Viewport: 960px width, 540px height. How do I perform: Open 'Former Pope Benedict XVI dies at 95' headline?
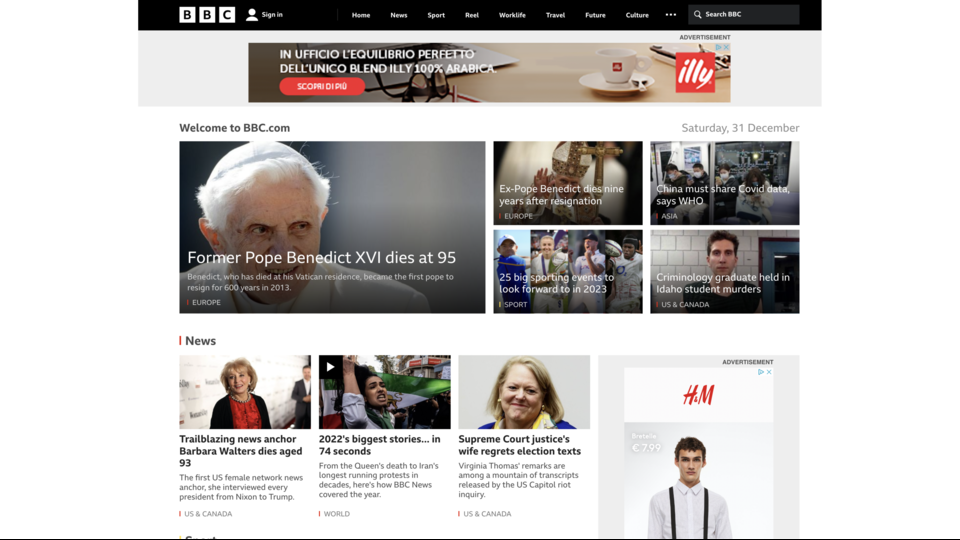(x=321, y=258)
